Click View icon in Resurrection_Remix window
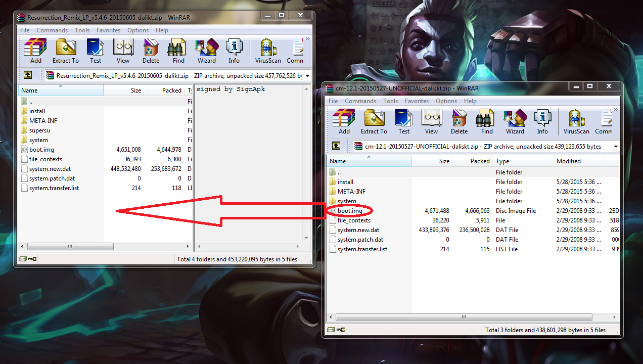The image size is (643, 364). tap(123, 51)
